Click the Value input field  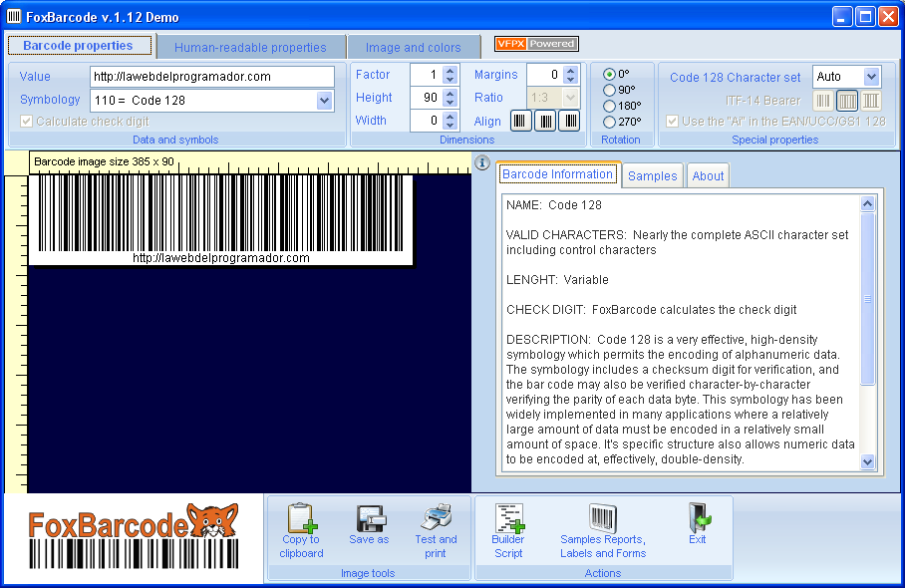coord(212,76)
